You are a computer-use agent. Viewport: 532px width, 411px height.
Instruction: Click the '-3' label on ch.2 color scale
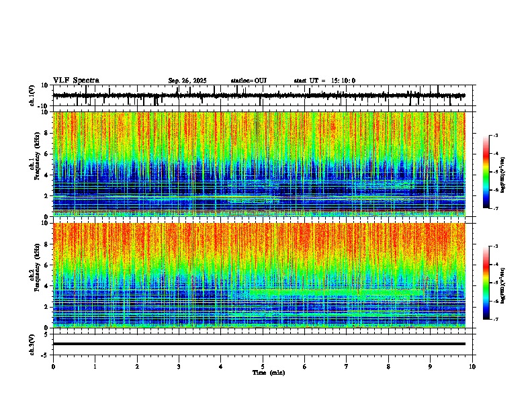coord(495,246)
